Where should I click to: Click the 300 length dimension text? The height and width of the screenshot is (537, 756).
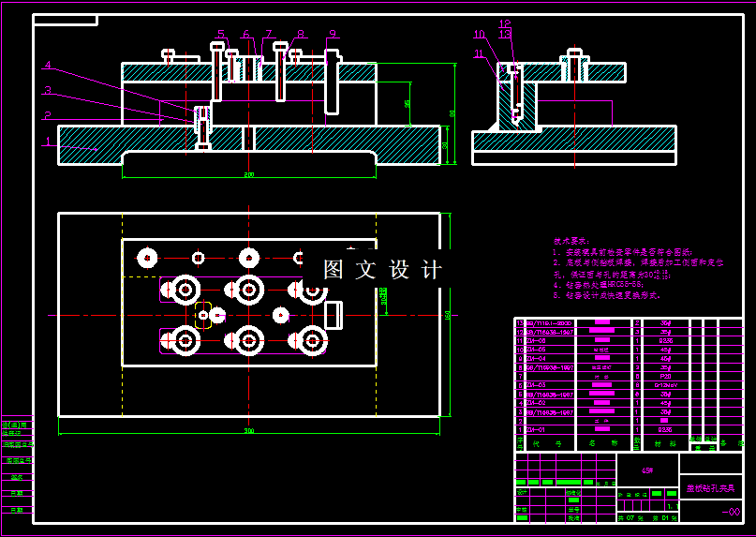coord(249,430)
